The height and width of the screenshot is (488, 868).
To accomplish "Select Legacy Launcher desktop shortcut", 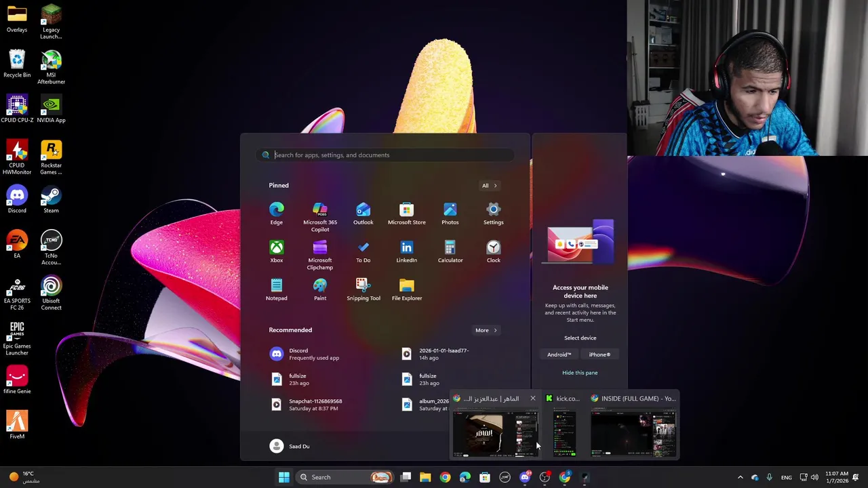I will [x=51, y=22].
